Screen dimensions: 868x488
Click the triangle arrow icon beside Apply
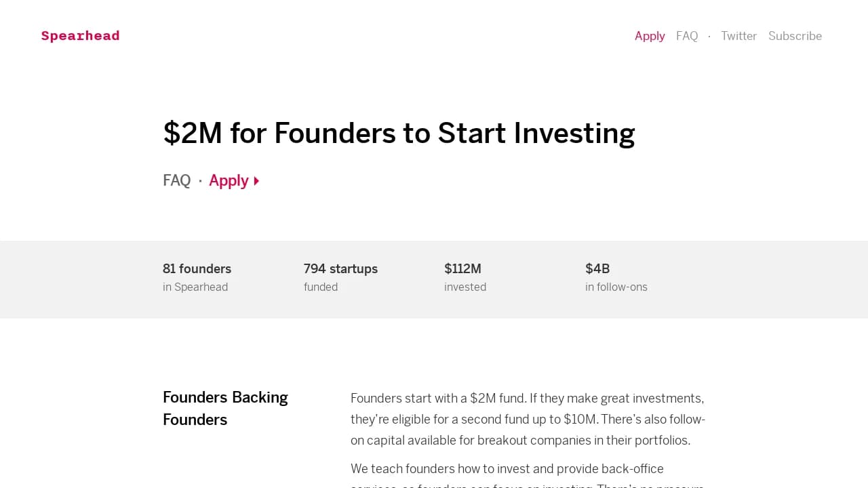[x=257, y=181]
